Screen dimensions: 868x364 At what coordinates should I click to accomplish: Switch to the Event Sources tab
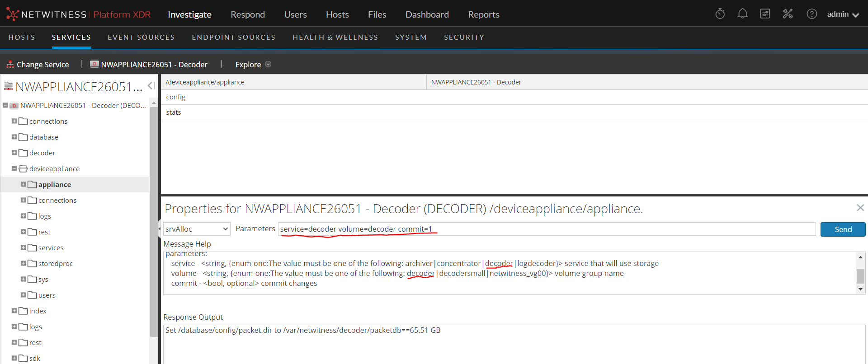click(x=141, y=37)
